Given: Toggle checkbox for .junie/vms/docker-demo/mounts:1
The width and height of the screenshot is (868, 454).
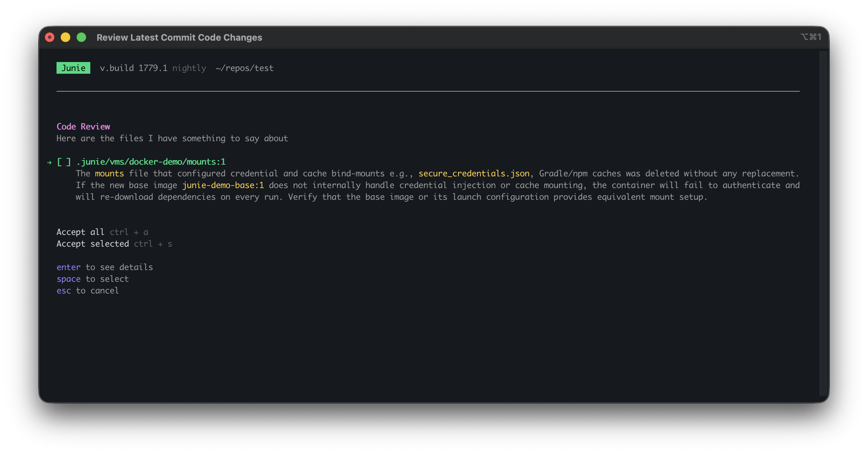Looking at the screenshot, I should tap(64, 162).
